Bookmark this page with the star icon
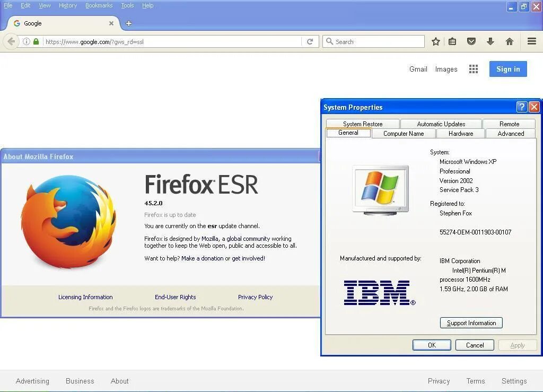This screenshot has height=392, width=543. click(436, 41)
